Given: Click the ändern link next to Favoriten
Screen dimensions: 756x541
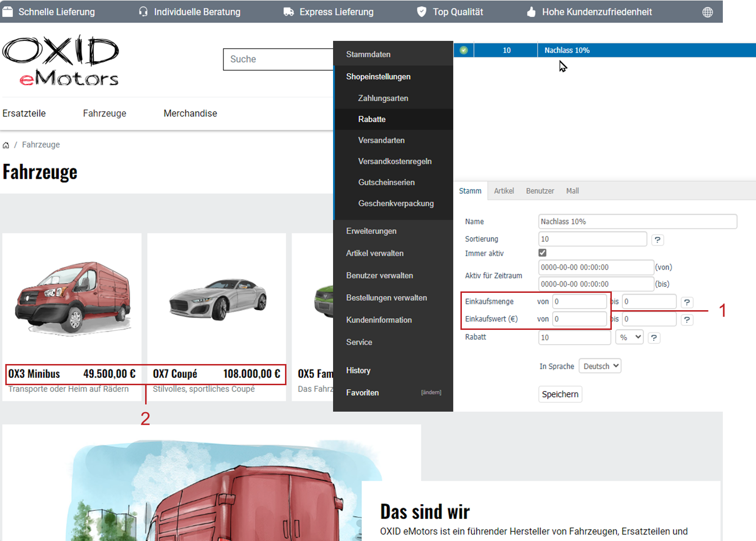Looking at the screenshot, I should [431, 392].
